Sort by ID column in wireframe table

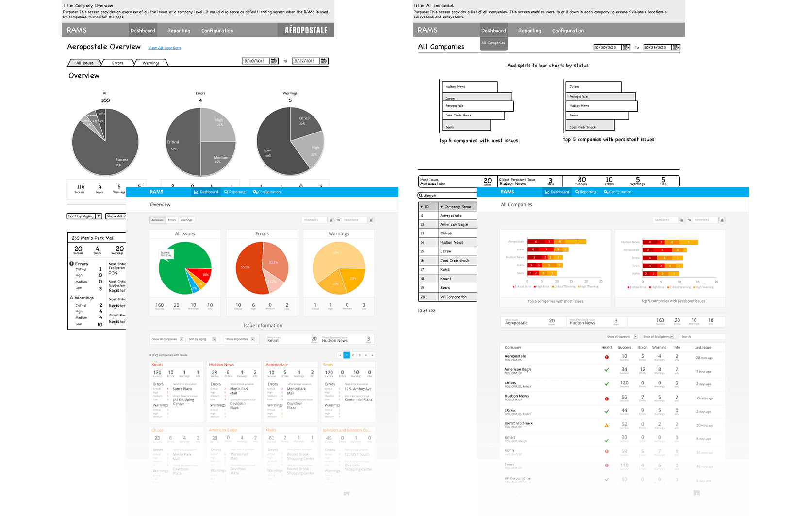tap(429, 207)
